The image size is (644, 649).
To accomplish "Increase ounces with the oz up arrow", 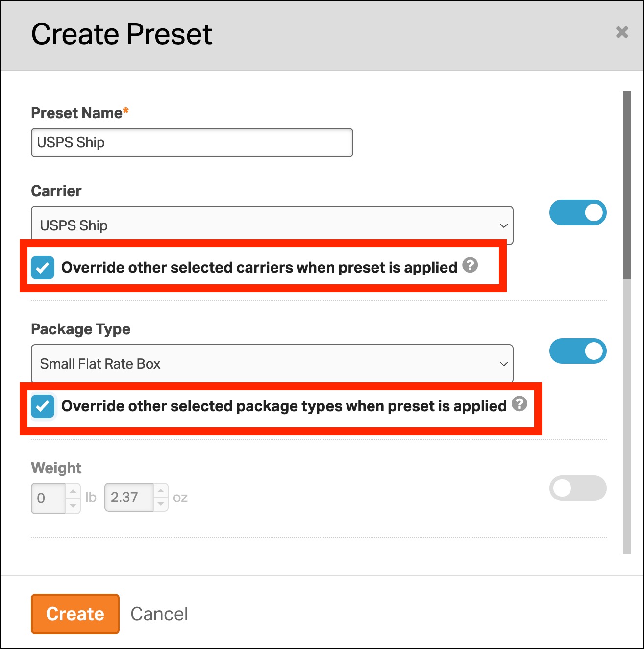I will [x=161, y=491].
